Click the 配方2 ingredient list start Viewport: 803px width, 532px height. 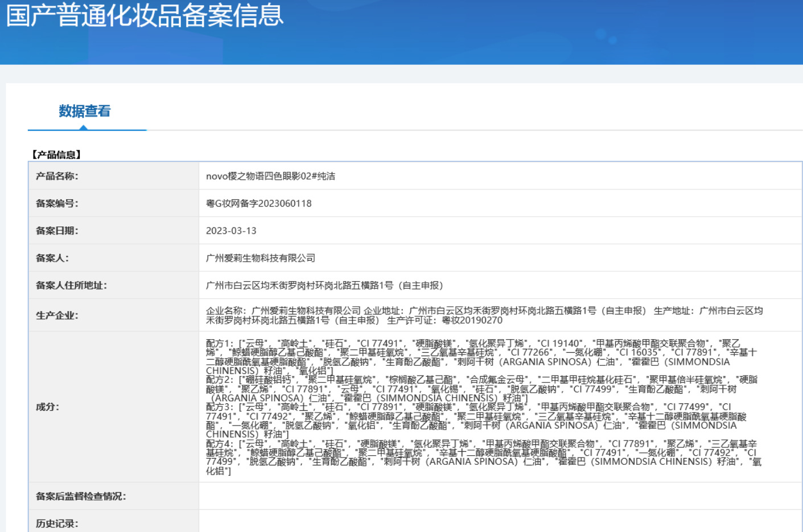pyautogui.click(x=220, y=380)
